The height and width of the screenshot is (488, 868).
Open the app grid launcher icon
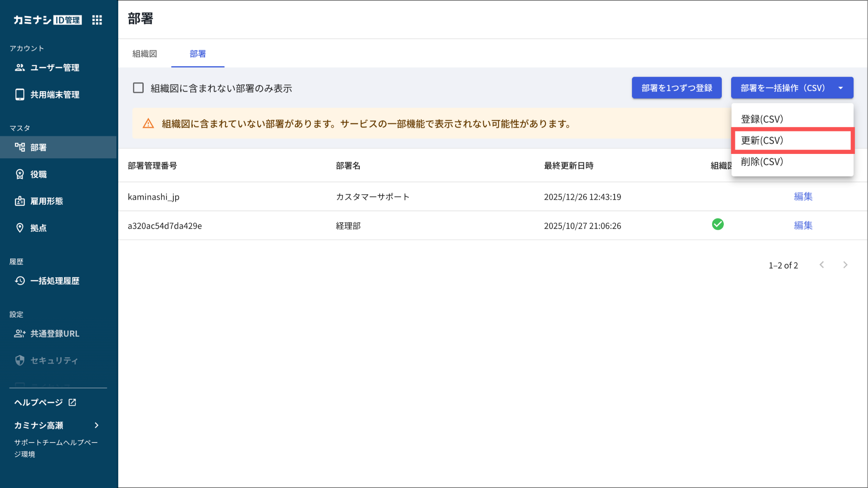click(97, 20)
